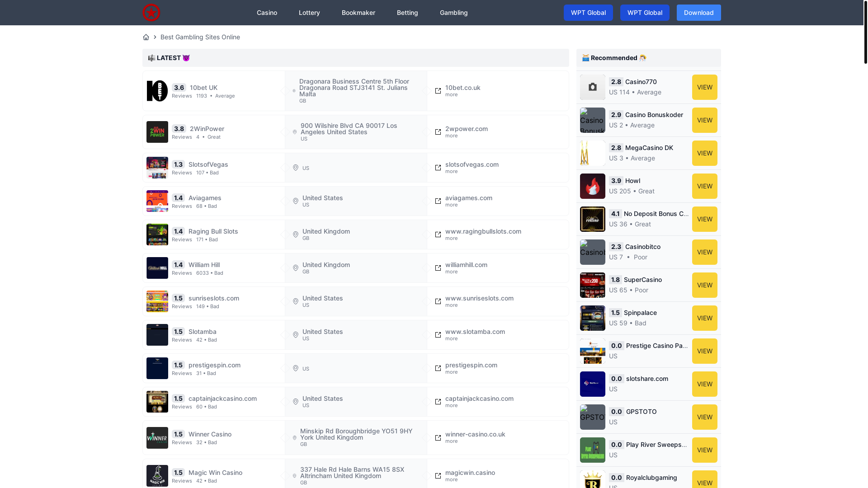This screenshot has height=488, width=868.
Task: Open the Play River Sweepstakes logo
Action: pyautogui.click(x=593, y=450)
